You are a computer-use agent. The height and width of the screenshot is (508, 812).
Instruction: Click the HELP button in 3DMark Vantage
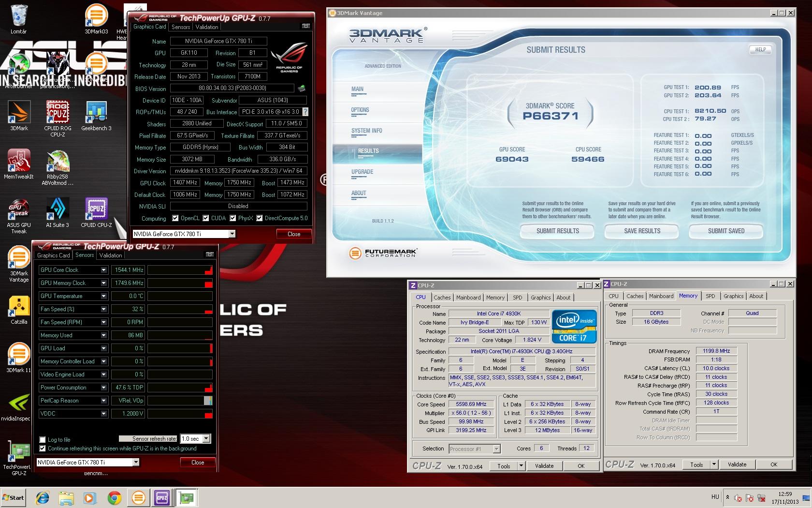click(x=760, y=49)
